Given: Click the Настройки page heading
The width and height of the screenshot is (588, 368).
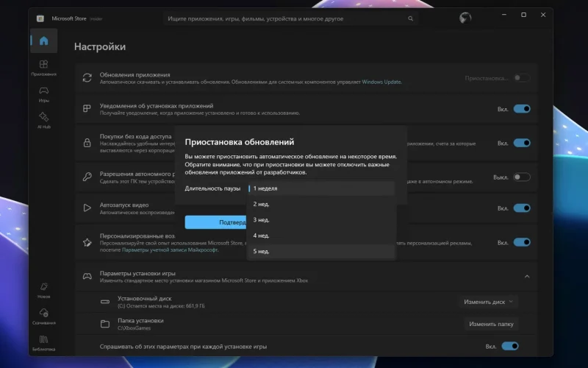Looking at the screenshot, I should point(100,46).
